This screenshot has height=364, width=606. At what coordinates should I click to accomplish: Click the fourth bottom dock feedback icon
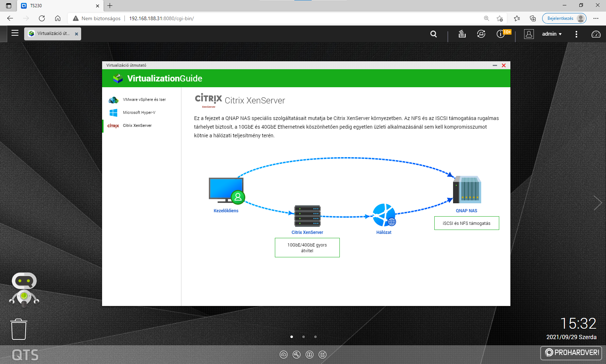coord(322,355)
